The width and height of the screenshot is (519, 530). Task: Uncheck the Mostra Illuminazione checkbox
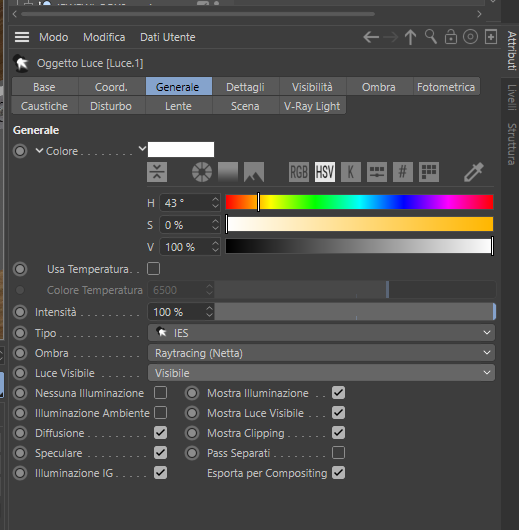pos(338,393)
